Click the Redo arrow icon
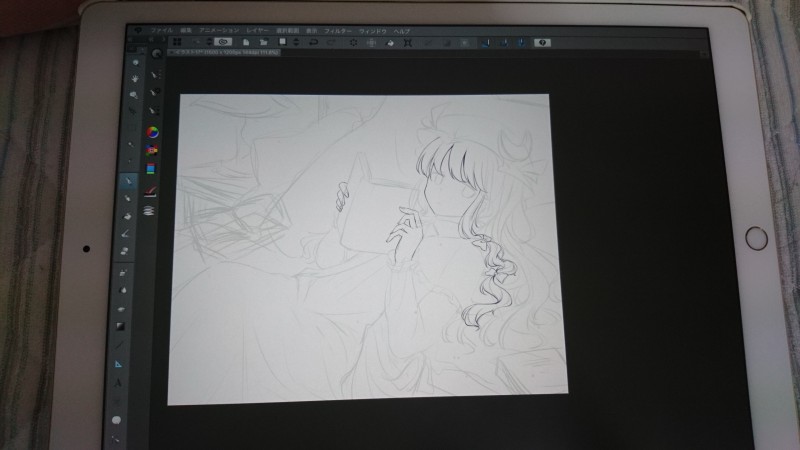The height and width of the screenshot is (450, 800). pos(331,43)
